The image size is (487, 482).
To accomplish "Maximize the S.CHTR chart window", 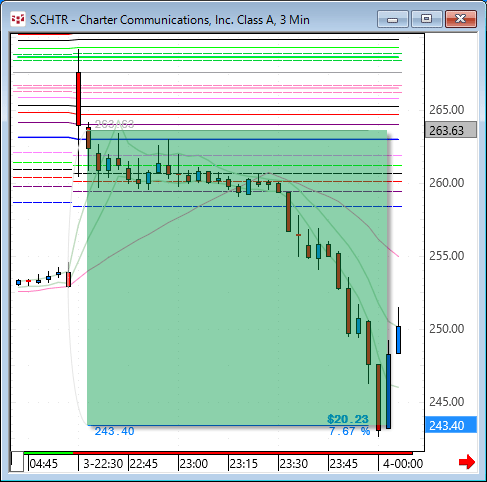I will (x=426, y=19).
